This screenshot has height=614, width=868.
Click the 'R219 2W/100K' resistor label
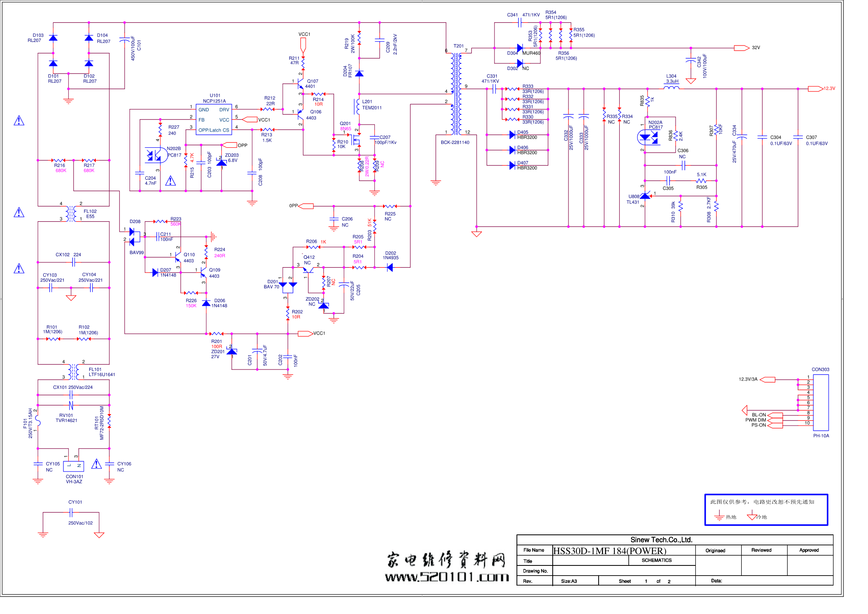coord(350,43)
